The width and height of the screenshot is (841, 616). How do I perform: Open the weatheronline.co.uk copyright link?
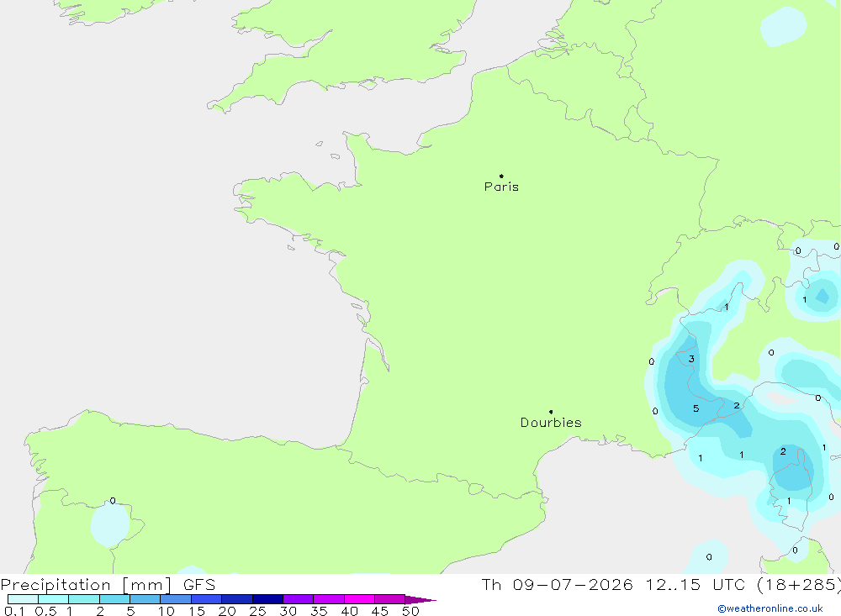770,608
